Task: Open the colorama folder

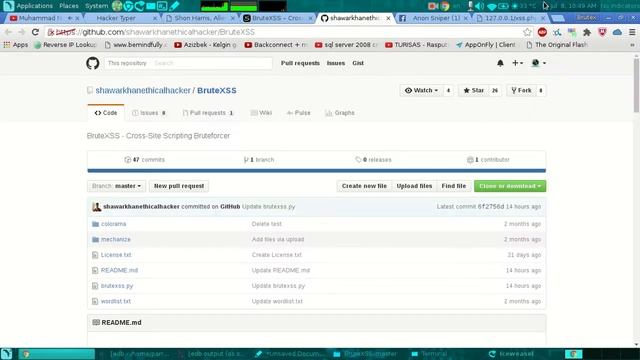Action: coord(113,224)
